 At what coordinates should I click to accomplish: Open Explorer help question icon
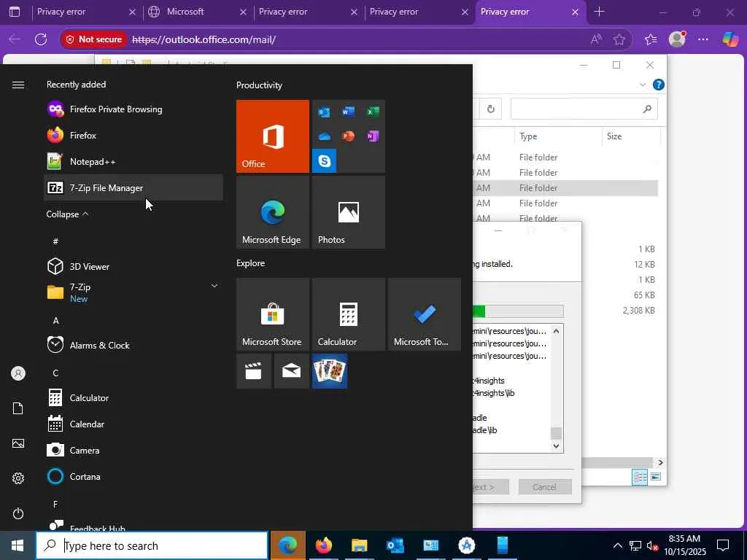[x=659, y=85]
